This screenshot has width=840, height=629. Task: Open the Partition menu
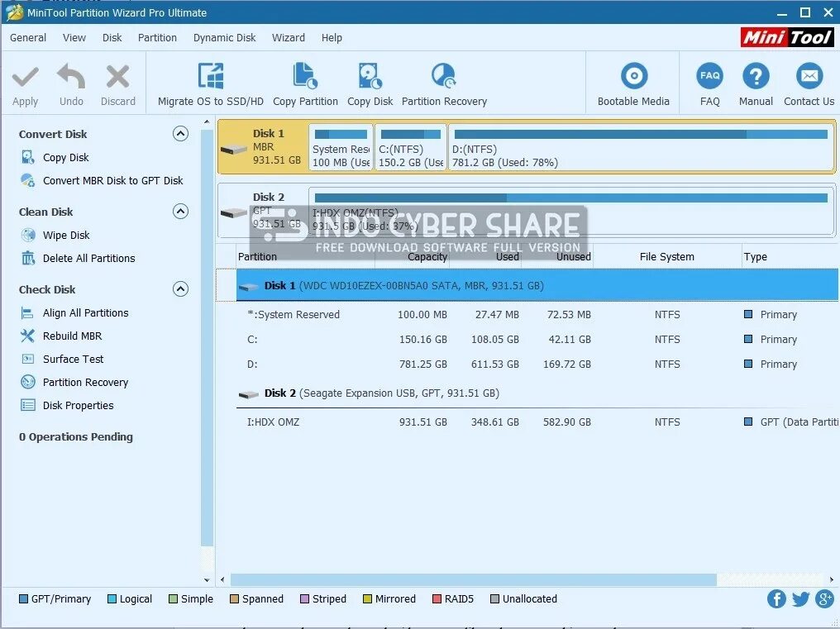pos(157,37)
